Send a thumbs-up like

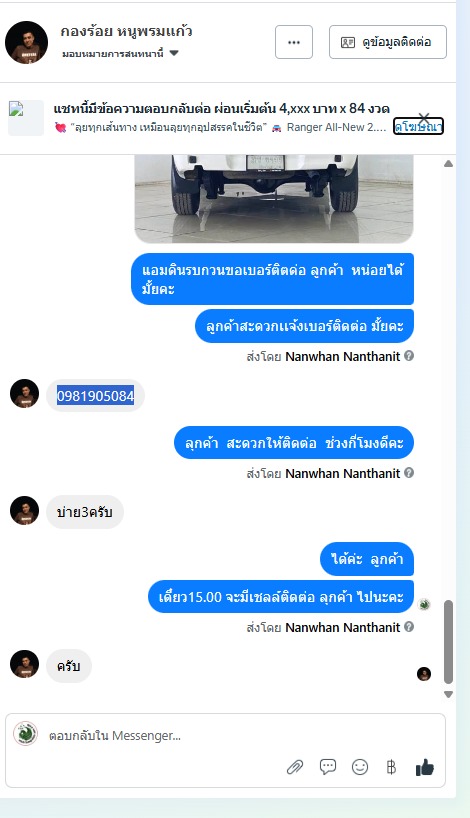[x=425, y=767]
